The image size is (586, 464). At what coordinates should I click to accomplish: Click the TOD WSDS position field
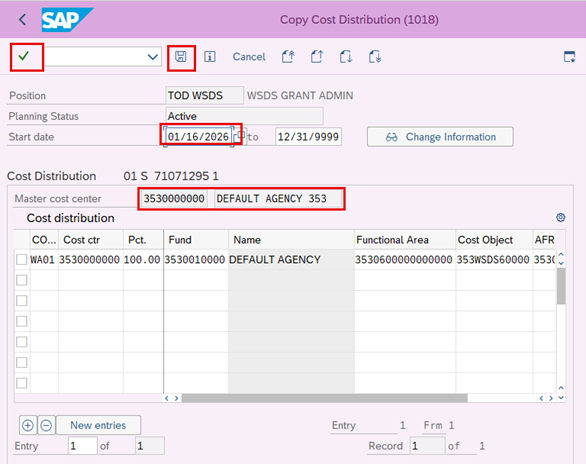point(204,95)
